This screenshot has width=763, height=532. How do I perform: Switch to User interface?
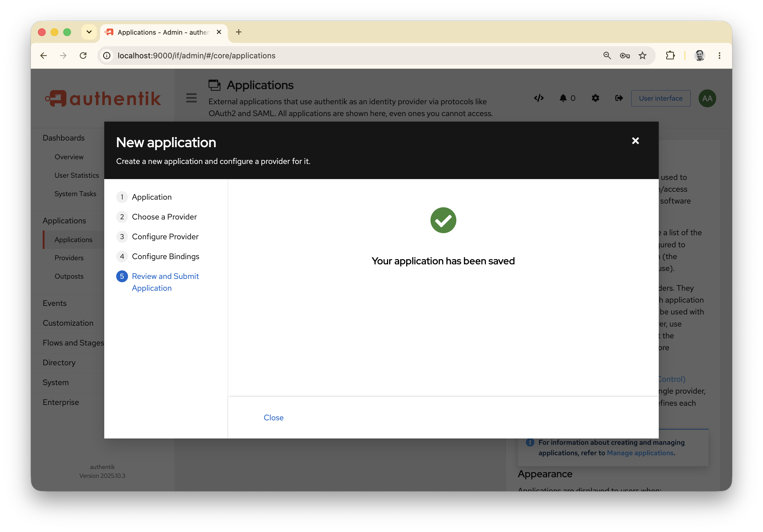coord(660,98)
